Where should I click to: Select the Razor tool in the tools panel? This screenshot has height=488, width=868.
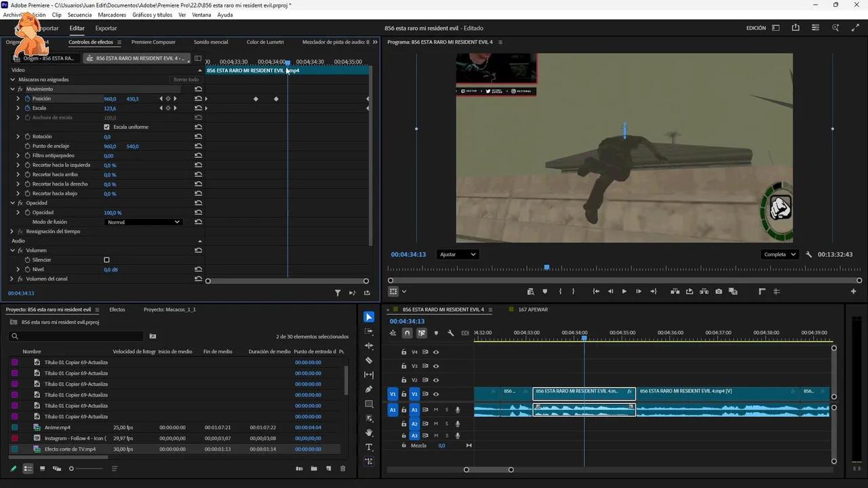point(369,361)
